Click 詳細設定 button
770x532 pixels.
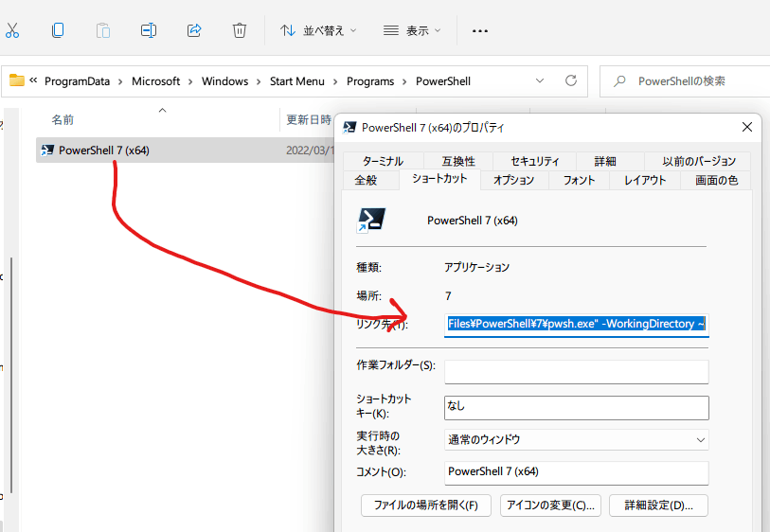pos(658,505)
